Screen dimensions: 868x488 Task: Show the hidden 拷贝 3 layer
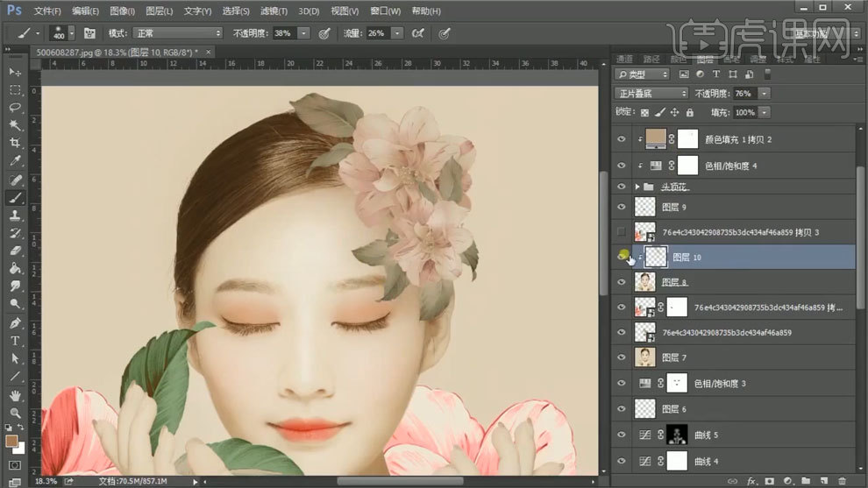[623, 232]
